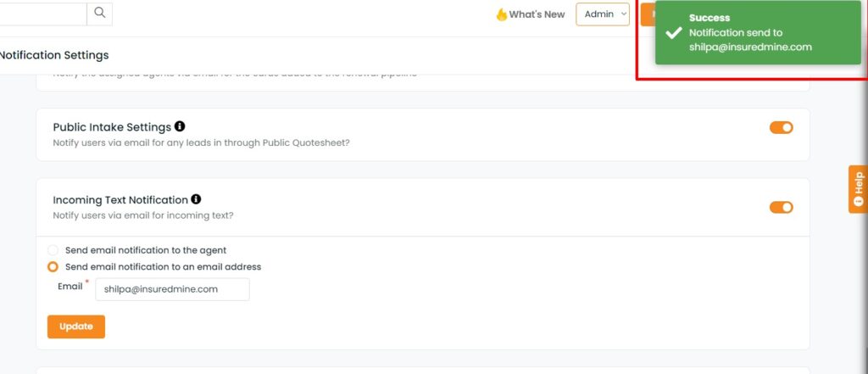The image size is (868, 374).
Task: Click the info icon beside Public Intake Settings
Action: (x=180, y=126)
